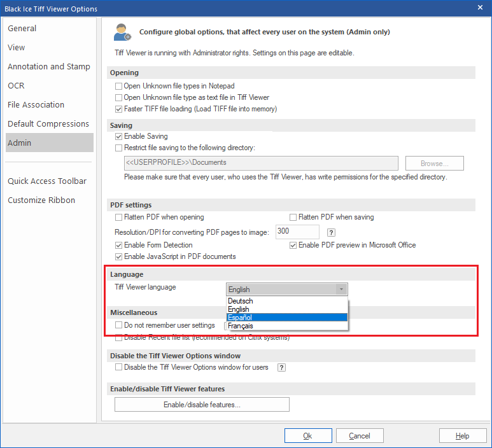Open Annotation and Stamp settings
Image resolution: width=492 pixels, height=448 pixels.
[x=50, y=67]
